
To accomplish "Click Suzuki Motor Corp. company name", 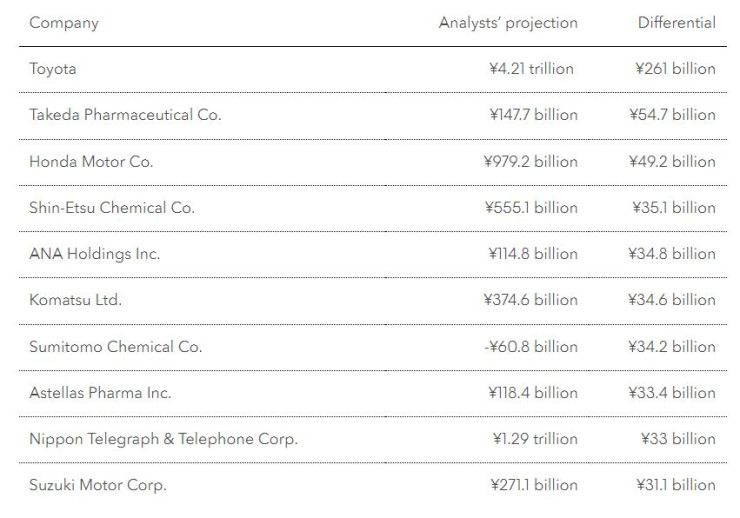I will click(98, 486).
